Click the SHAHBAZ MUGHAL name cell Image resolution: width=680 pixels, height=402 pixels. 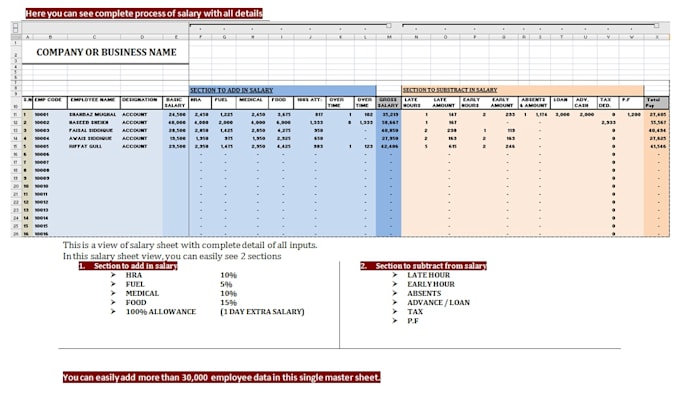94,114
